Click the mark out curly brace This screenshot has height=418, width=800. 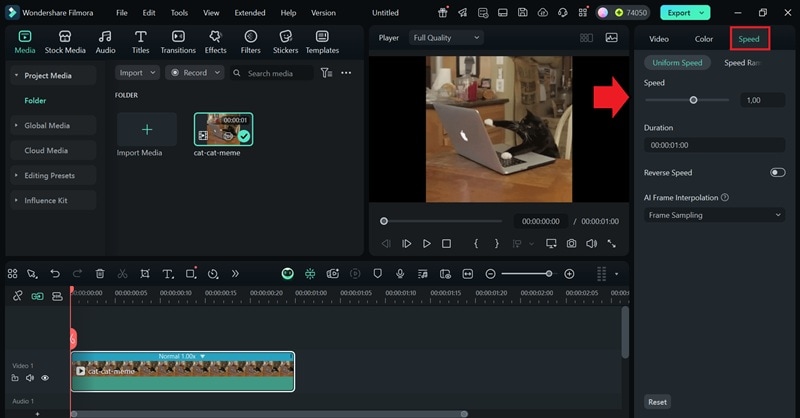coord(496,243)
